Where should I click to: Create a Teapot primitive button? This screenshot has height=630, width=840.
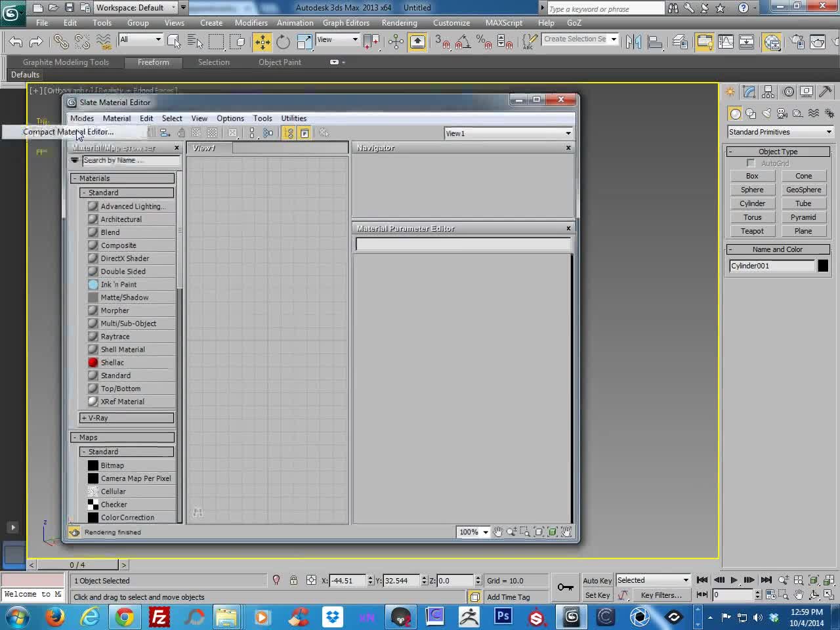pyautogui.click(x=752, y=231)
